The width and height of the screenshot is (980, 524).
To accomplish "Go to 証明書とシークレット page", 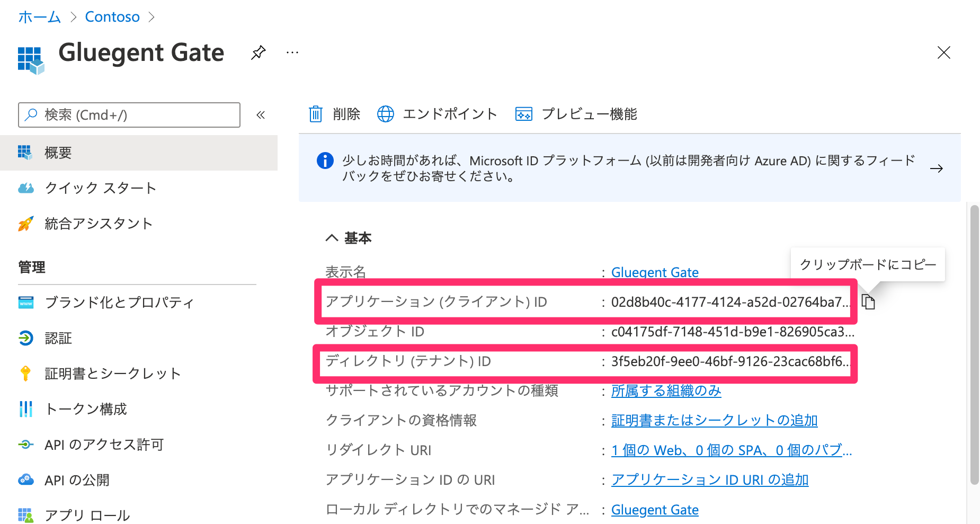I will [x=113, y=374].
